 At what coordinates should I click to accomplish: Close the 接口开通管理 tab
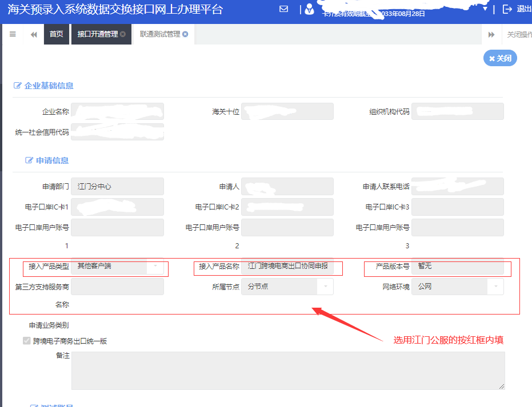[123, 34]
